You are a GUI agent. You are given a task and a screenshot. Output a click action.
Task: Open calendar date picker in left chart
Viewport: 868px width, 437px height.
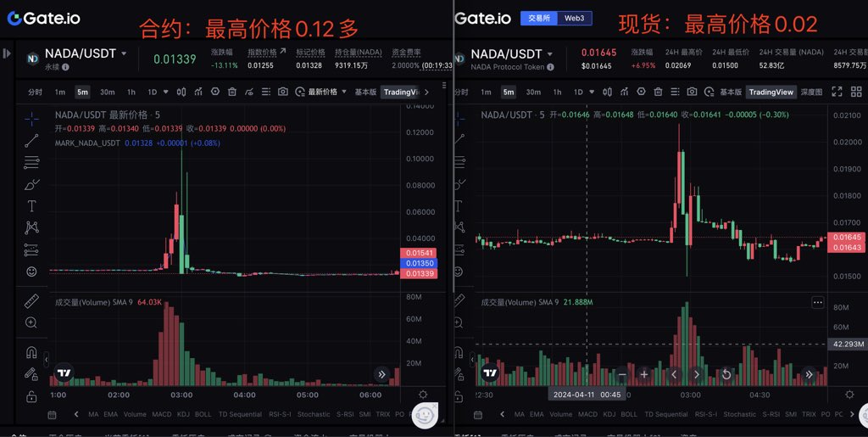tap(52, 414)
